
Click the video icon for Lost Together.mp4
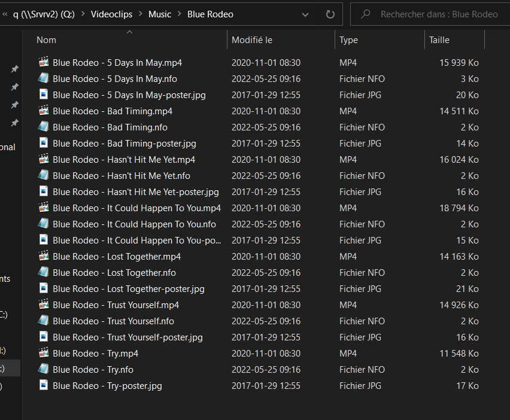coord(43,256)
